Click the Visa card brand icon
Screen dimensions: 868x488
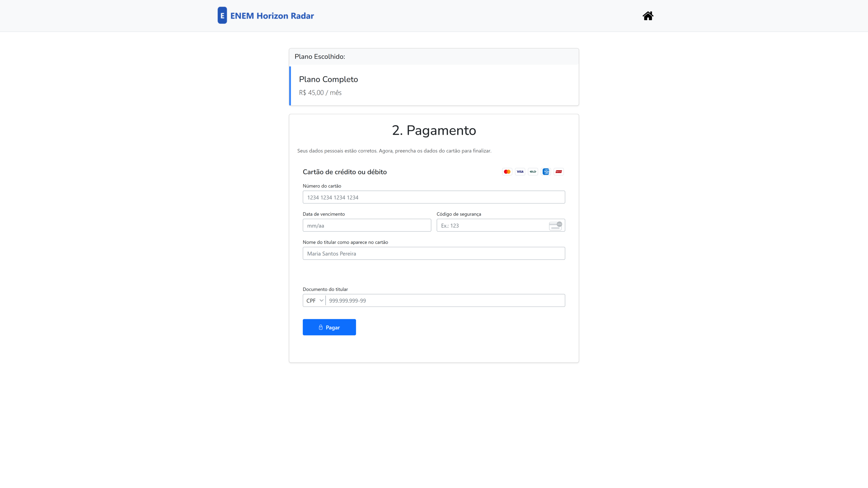[520, 172]
